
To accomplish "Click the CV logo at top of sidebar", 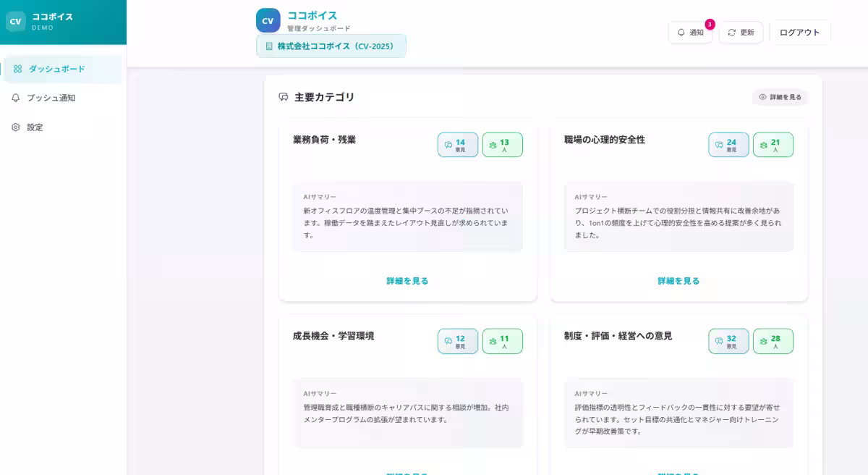I will (16, 21).
